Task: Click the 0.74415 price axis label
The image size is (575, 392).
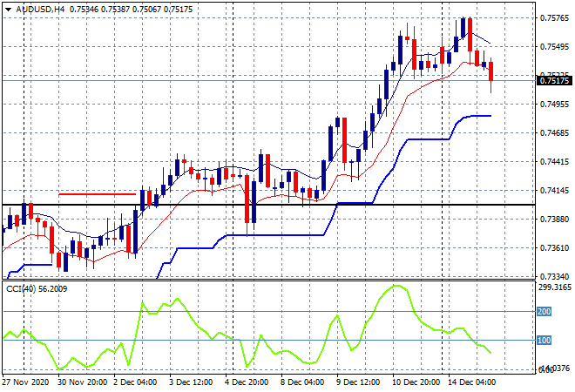Action: pyautogui.click(x=554, y=162)
